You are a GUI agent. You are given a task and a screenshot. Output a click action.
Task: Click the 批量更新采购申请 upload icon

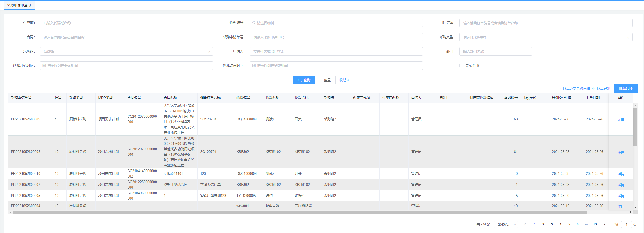pyautogui.click(x=560, y=89)
